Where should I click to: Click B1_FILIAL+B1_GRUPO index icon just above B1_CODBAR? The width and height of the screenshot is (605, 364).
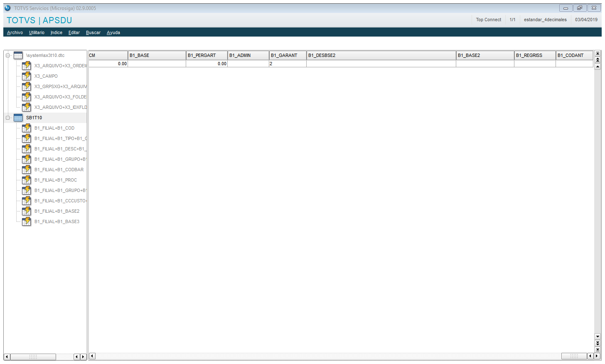27,159
